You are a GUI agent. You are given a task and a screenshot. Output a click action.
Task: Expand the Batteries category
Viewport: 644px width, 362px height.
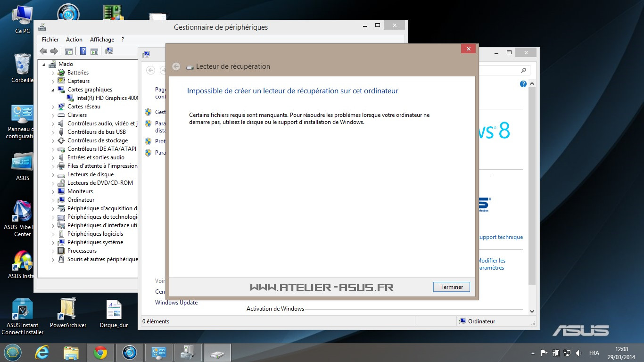53,73
